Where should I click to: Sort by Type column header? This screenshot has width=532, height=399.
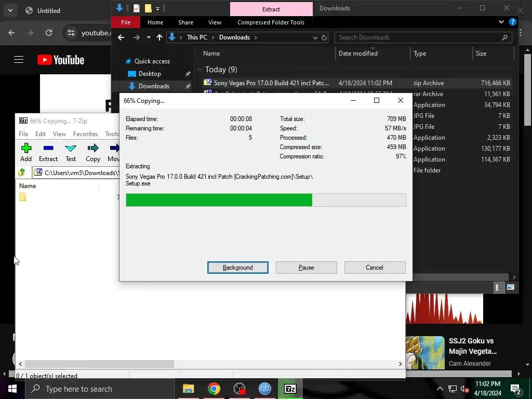click(x=420, y=54)
